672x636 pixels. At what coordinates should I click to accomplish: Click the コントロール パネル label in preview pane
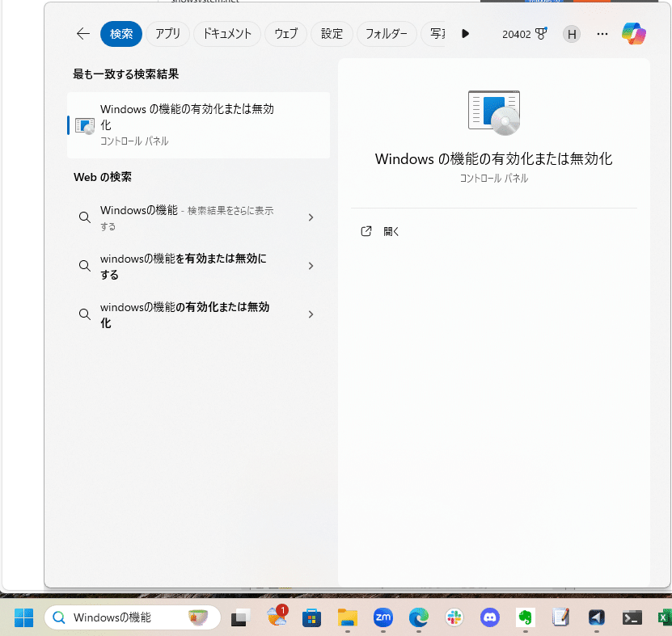tap(494, 178)
